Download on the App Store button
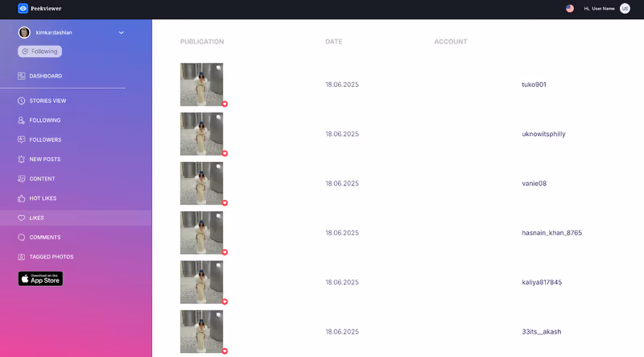The height and width of the screenshot is (357, 644). pyautogui.click(x=40, y=279)
